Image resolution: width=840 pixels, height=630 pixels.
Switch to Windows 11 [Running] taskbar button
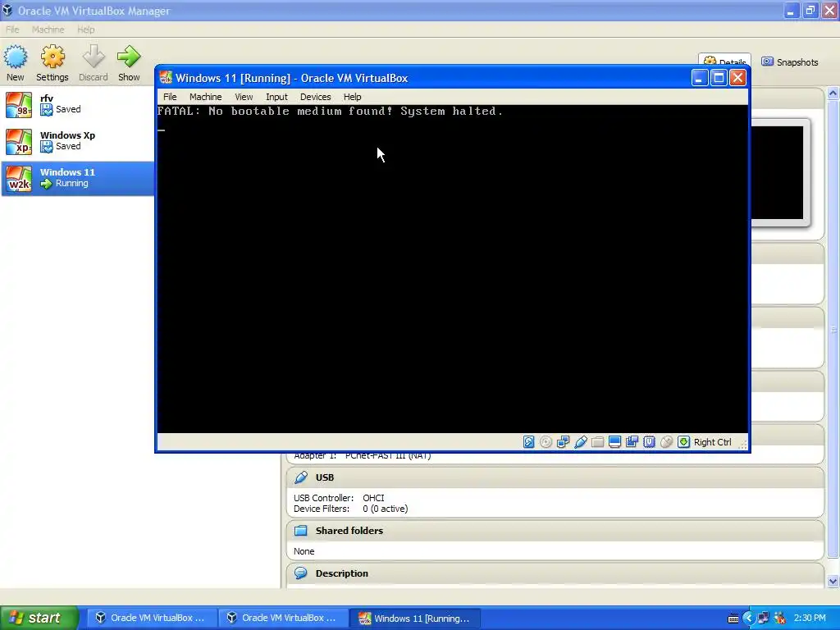tap(414, 619)
